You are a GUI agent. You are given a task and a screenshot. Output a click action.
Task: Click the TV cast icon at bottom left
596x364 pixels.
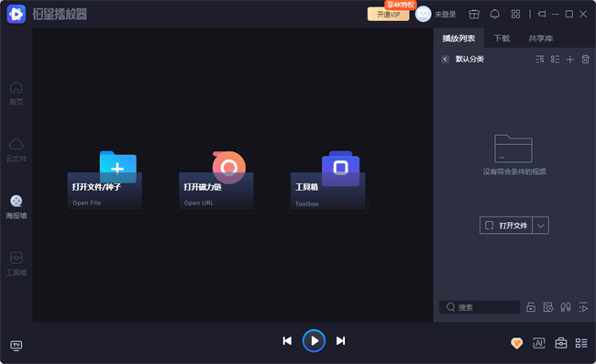click(16, 346)
